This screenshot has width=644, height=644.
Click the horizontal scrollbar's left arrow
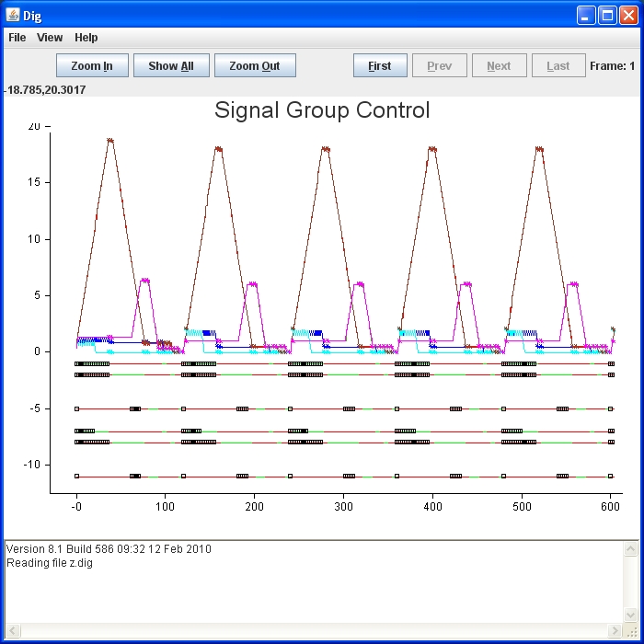tap(12, 631)
